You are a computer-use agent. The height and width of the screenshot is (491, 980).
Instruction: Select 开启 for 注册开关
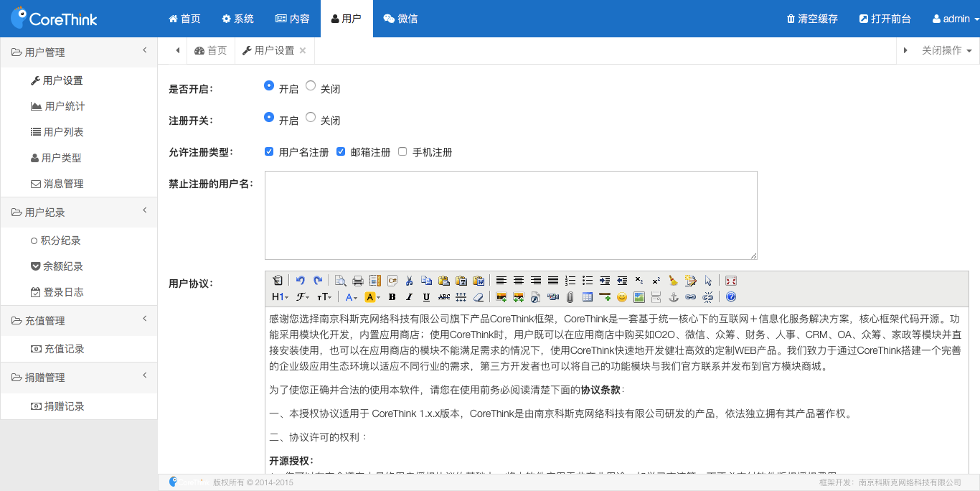pos(269,117)
